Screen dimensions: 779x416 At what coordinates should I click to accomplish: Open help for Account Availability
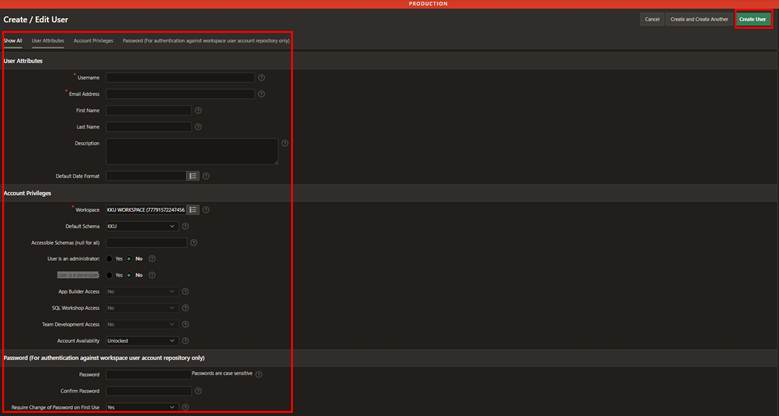coord(185,341)
